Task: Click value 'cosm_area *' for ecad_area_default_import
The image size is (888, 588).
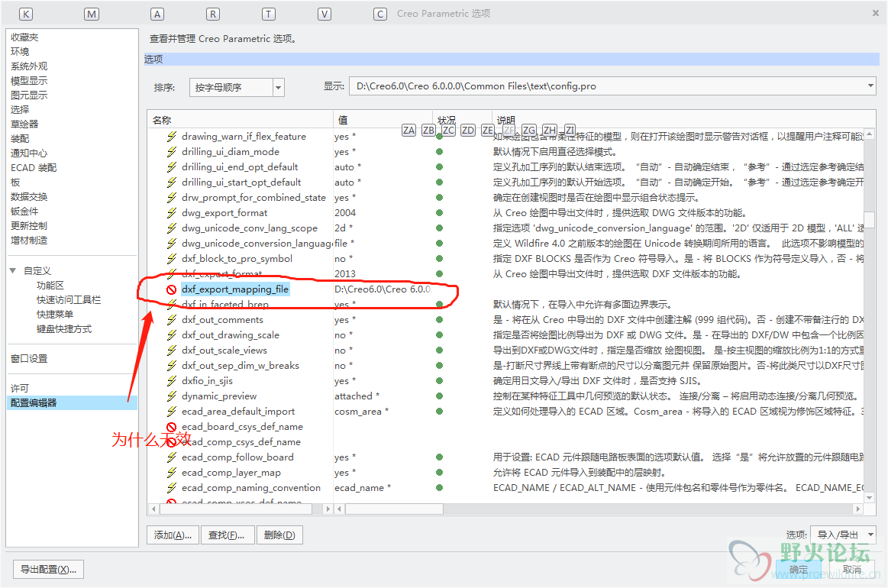Action: click(362, 412)
